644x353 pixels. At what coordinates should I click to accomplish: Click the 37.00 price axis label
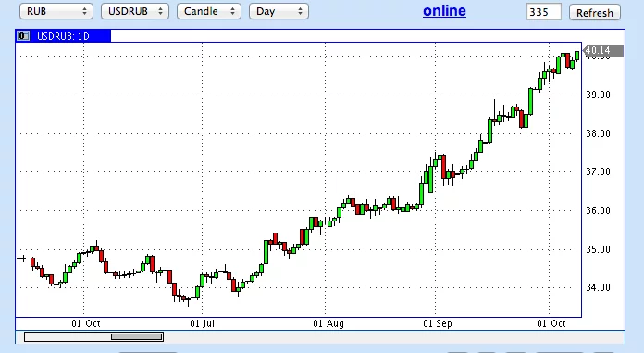598,171
